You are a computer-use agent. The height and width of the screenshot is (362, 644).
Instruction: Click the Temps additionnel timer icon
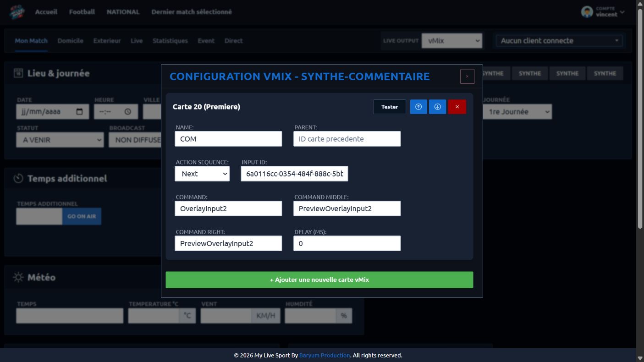[x=18, y=178]
